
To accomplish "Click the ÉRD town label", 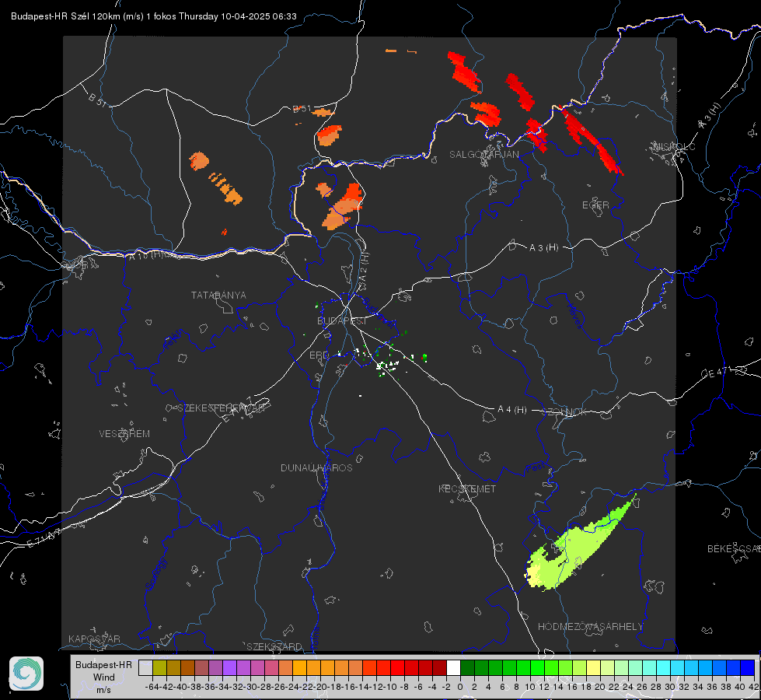I will (x=319, y=355).
